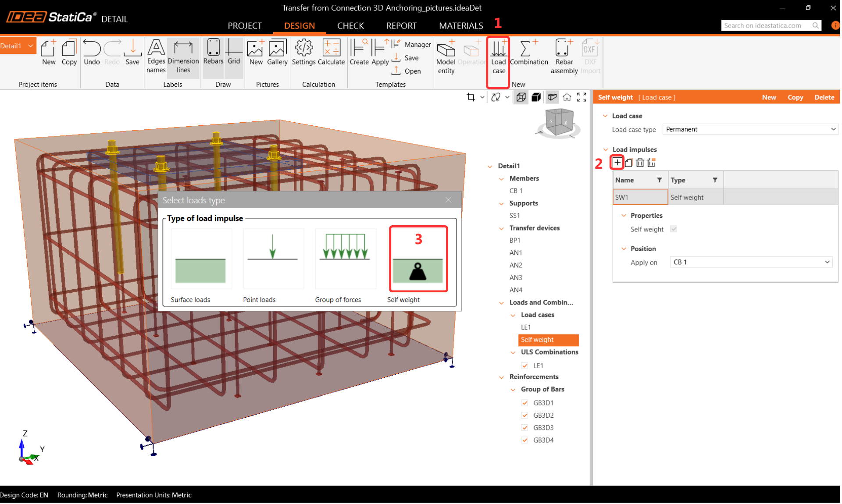Open the Apply on CB 1 dropdown
The height and width of the screenshot is (504, 842).
click(x=751, y=262)
